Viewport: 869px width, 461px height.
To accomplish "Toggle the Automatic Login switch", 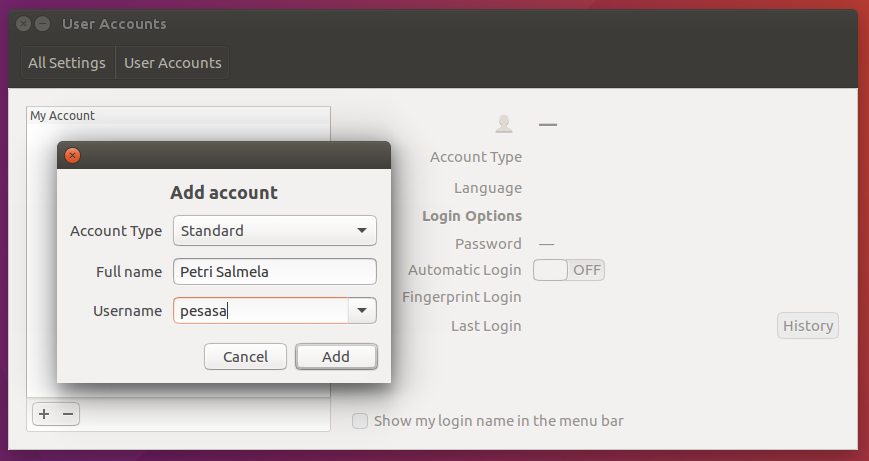I will point(568,270).
